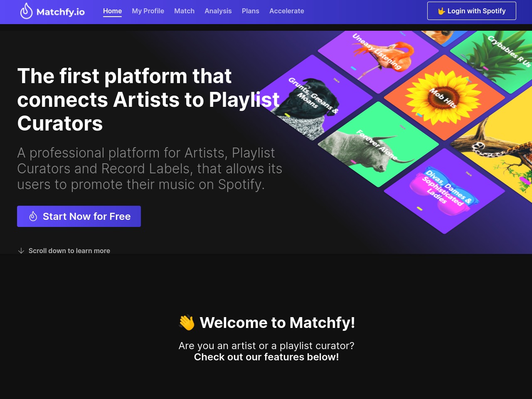This screenshot has height=399, width=532.
Task: Open the Forever Alone bull playlist cover
Action: coord(378,144)
